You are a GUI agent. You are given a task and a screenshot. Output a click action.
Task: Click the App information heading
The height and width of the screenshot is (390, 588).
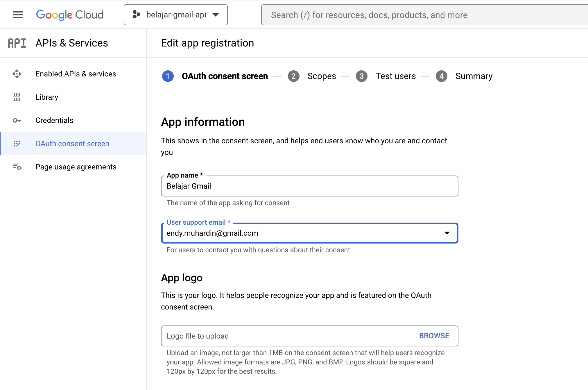pos(203,122)
